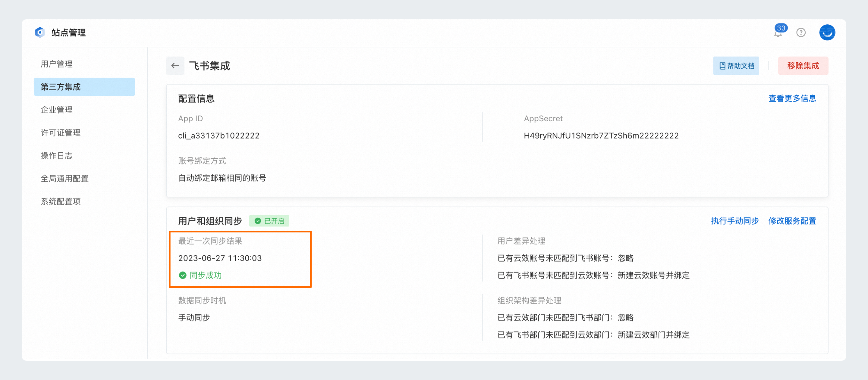
Task: Click the 用户和组织同步 section heading
Action: click(x=210, y=221)
